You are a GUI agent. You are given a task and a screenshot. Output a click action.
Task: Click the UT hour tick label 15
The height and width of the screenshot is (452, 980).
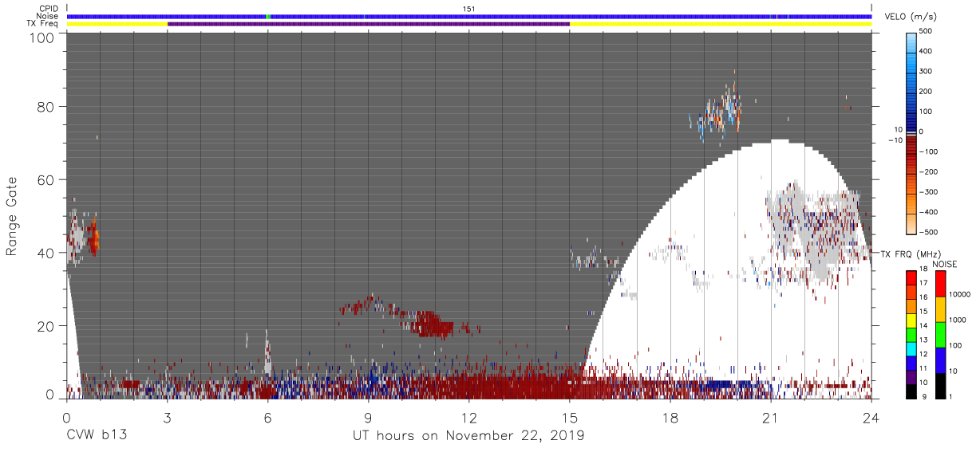coord(570,418)
